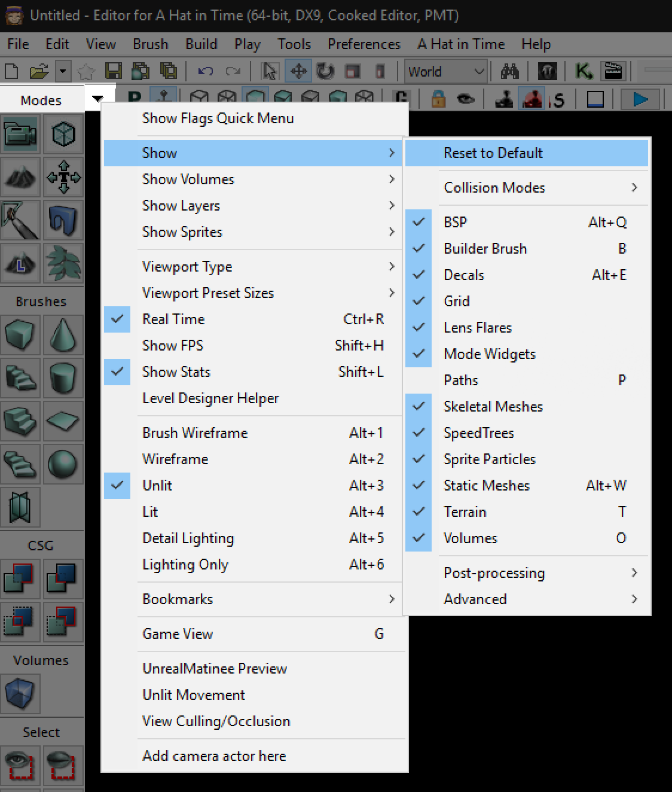
Task: Select Lit view mode
Action: 255,511
